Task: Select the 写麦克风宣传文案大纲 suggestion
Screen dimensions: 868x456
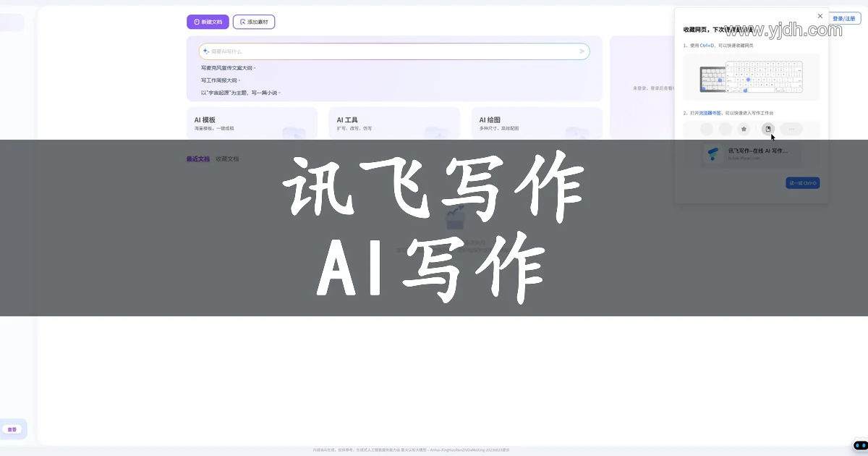Action: pos(228,68)
